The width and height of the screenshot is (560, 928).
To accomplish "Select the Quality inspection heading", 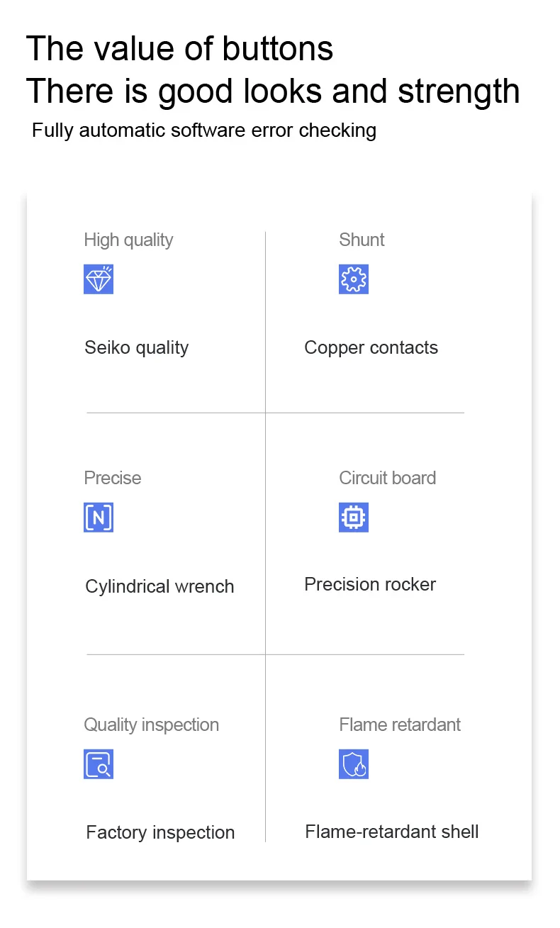I will tap(152, 725).
